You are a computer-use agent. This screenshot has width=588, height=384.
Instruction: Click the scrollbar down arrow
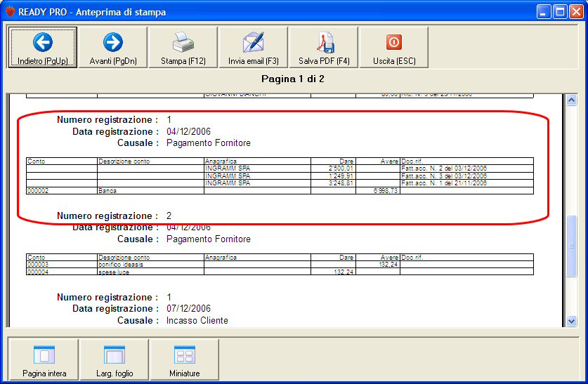click(572, 321)
